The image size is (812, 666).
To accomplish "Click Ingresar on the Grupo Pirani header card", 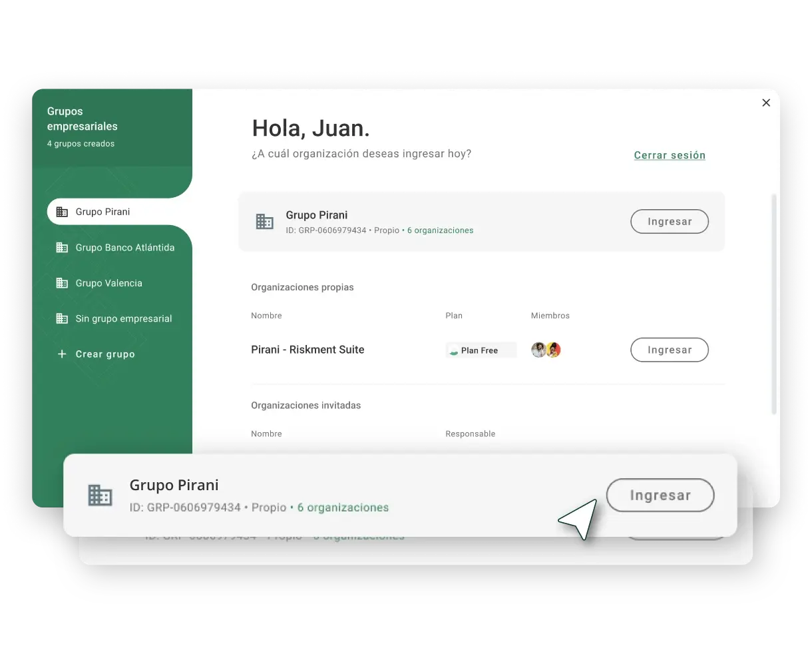I will 670,222.
